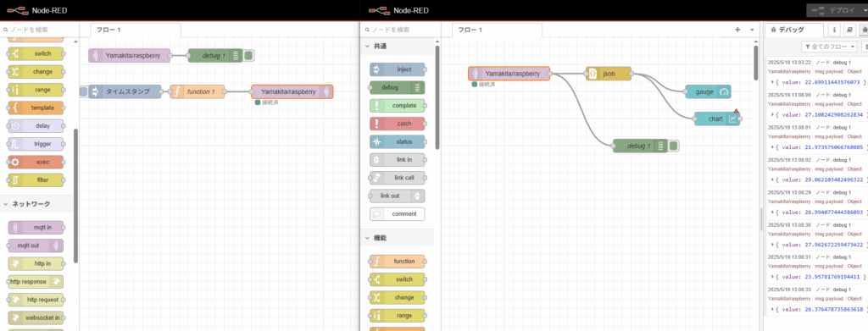Pick the mqtt in node from the palette
Screen dimensions: 868x331
point(36,227)
